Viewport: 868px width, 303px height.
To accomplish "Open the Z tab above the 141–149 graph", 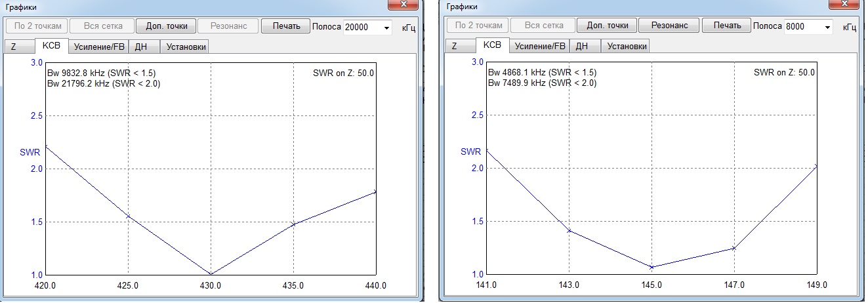I will pyautogui.click(x=455, y=47).
